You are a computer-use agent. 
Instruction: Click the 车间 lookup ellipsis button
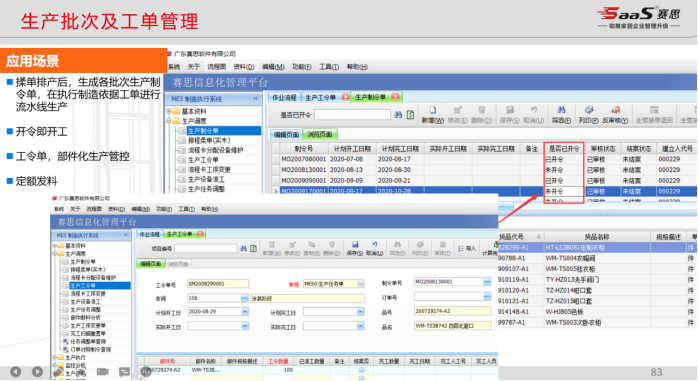tap(244, 298)
